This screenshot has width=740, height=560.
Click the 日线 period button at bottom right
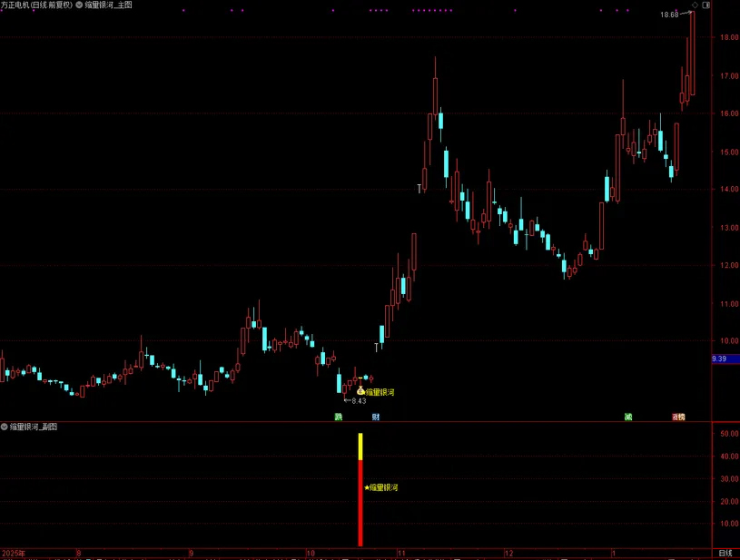(x=725, y=553)
